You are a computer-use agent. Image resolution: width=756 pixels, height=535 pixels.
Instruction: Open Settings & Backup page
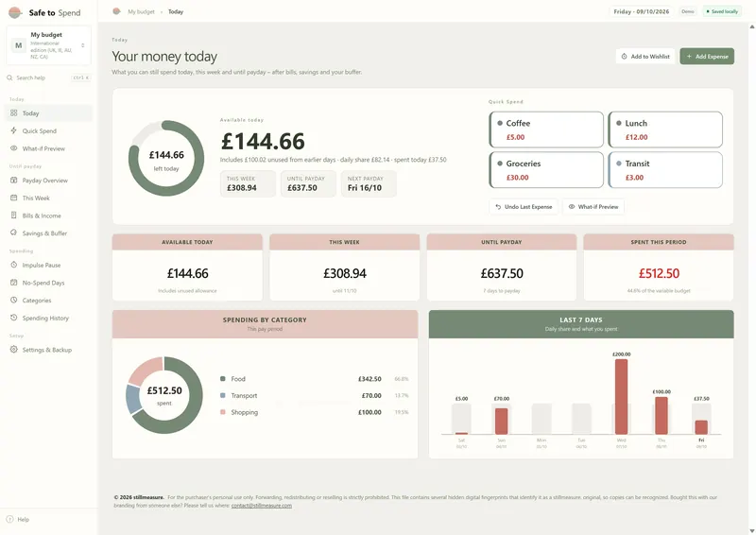(49, 350)
